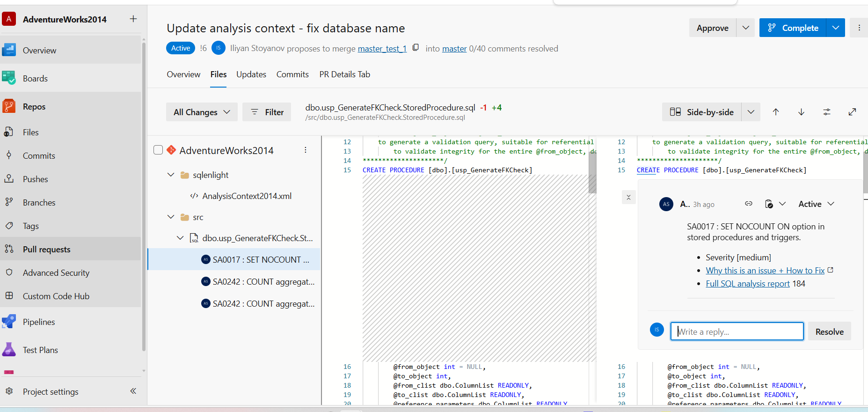Click Iliyan Stoyanov author avatar

(219, 48)
